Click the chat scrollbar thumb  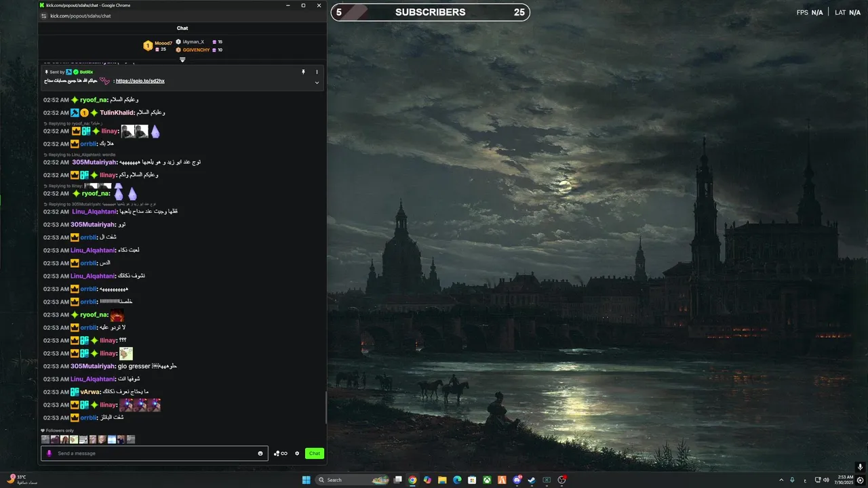(x=326, y=407)
